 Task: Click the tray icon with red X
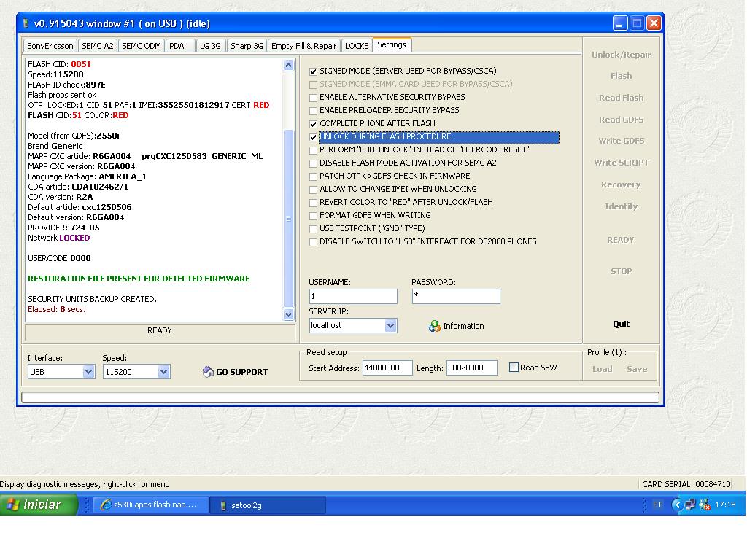click(x=704, y=505)
